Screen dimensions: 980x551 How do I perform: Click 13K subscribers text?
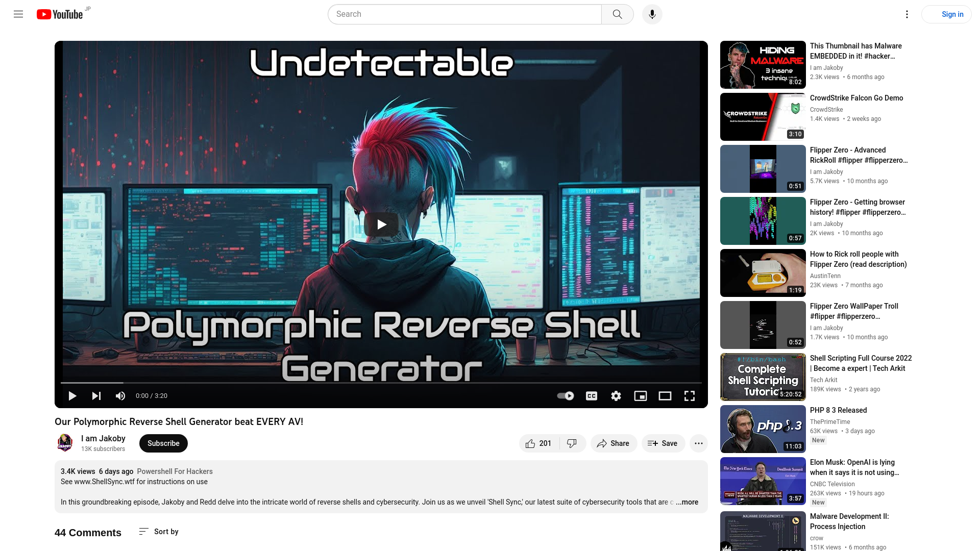pyautogui.click(x=103, y=449)
